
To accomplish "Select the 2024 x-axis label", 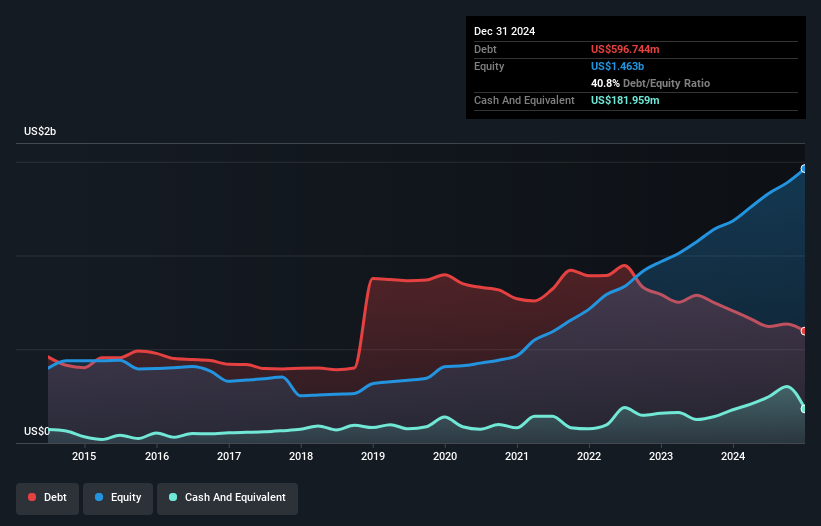I will click(733, 456).
